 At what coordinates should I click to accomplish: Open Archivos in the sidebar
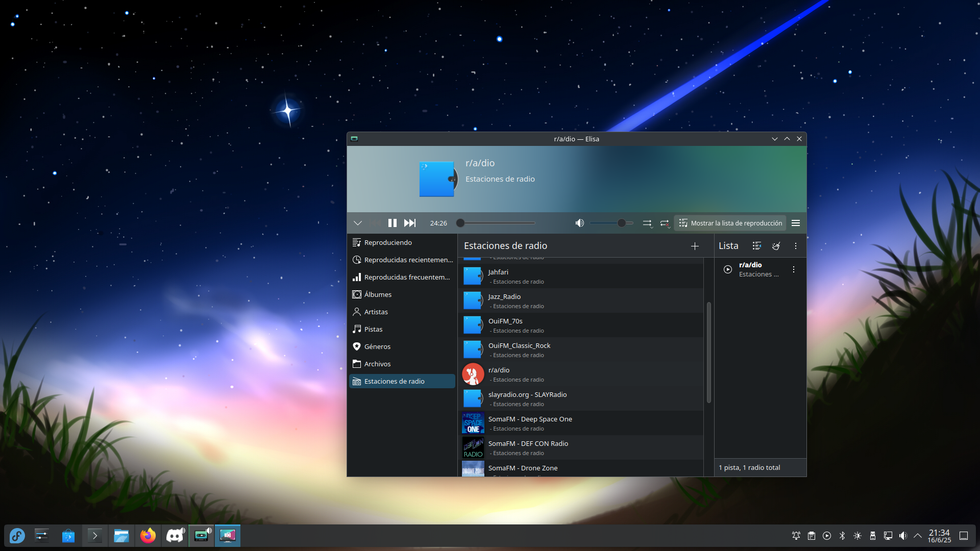click(x=402, y=364)
